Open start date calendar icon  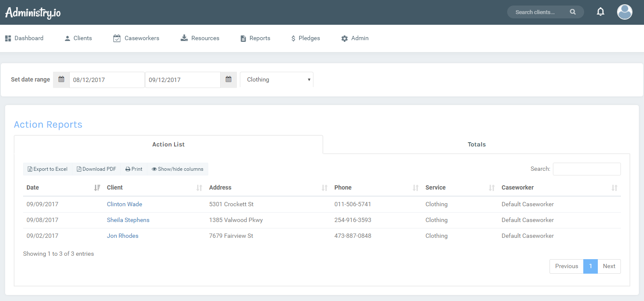click(x=61, y=79)
